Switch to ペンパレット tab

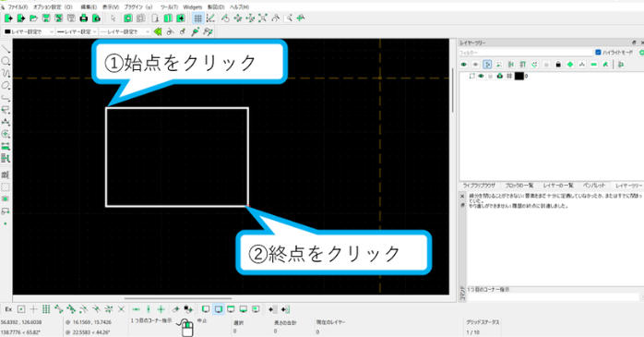point(594,186)
